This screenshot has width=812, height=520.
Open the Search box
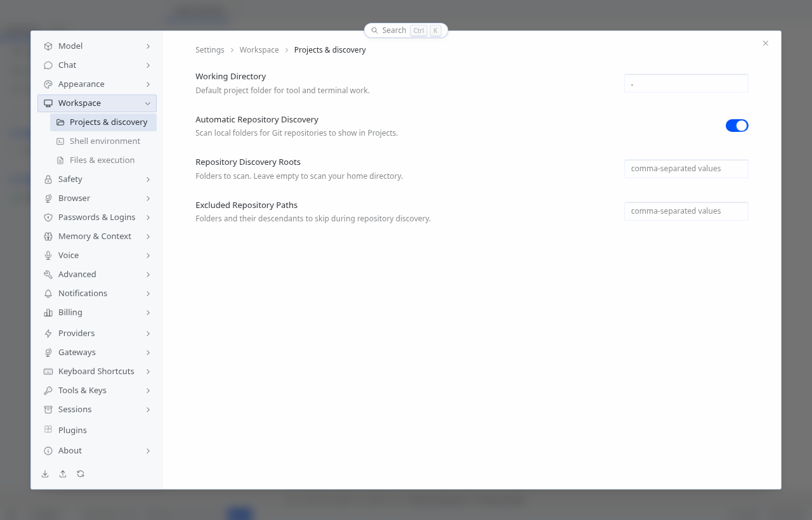click(x=406, y=30)
